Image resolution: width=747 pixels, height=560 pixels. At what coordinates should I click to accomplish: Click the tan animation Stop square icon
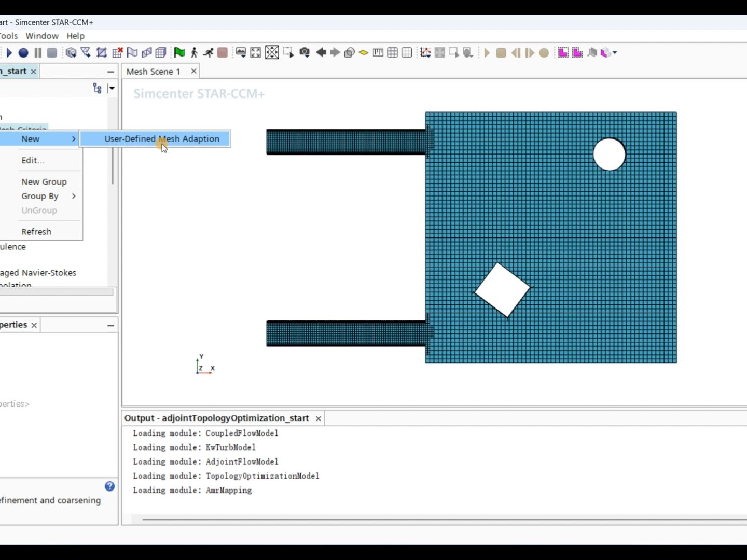(501, 52)
